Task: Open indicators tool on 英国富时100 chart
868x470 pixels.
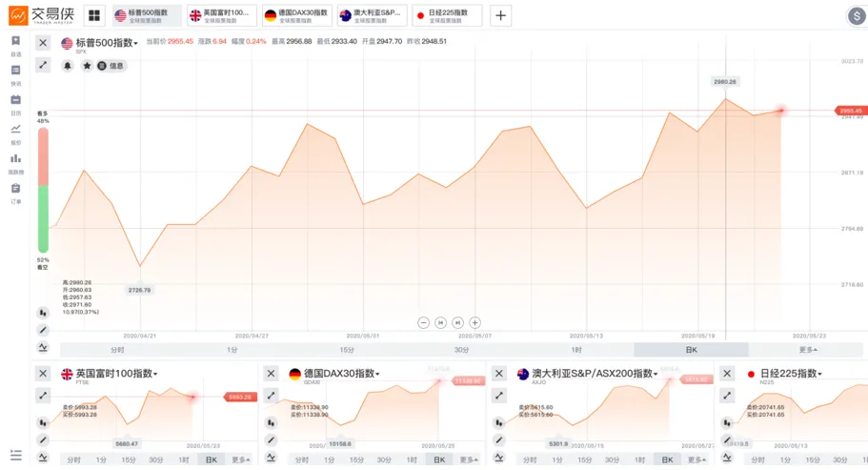Action: click(x=43, y=458)
